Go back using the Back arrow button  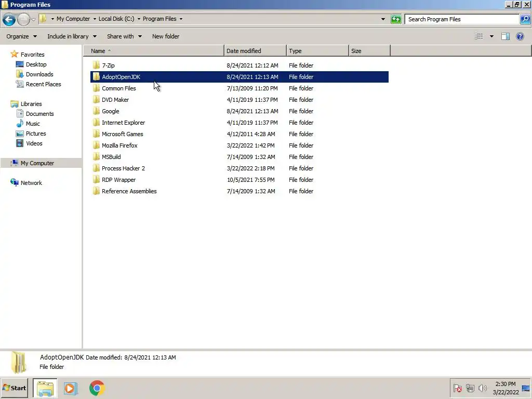point(9,19)
